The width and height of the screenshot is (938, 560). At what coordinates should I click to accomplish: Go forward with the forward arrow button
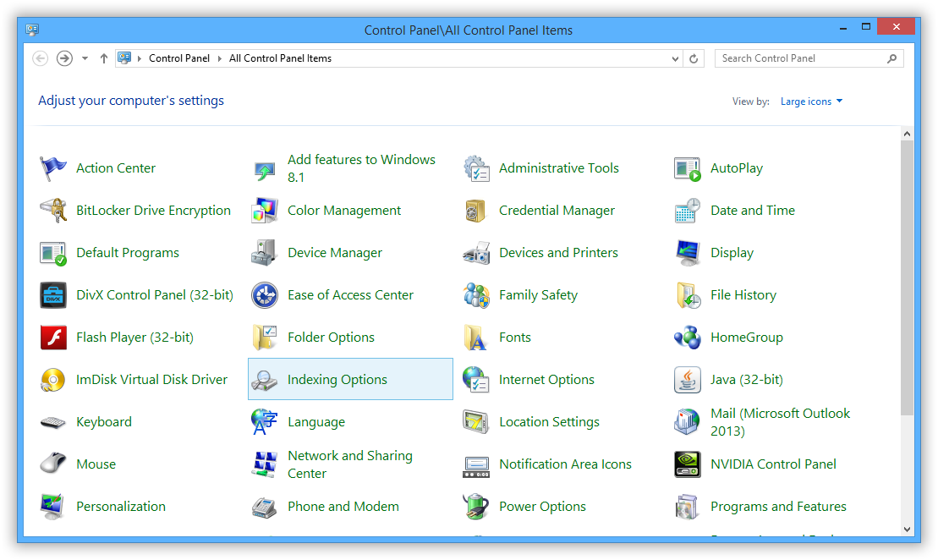pyautogui.click(x=64, y=58)
